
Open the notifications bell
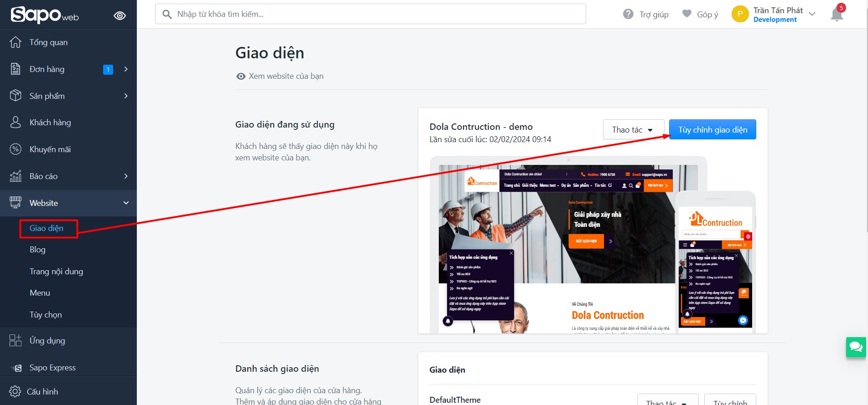tap(837, 14)
